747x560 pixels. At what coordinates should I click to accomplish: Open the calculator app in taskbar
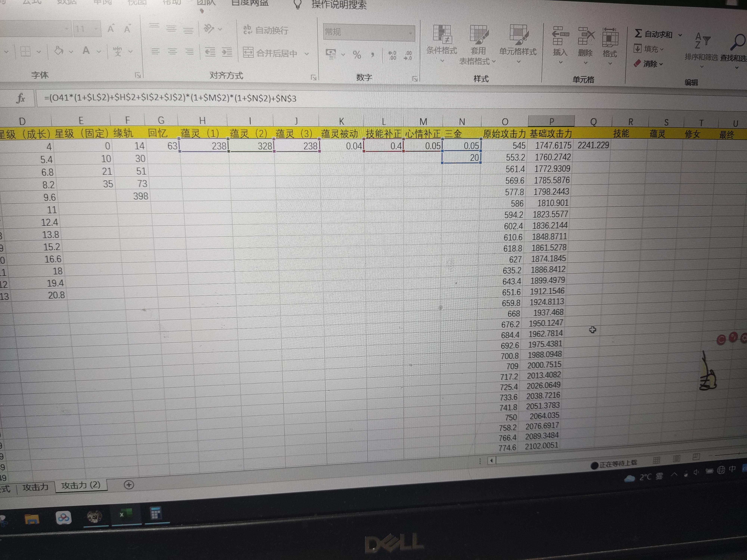156,513
